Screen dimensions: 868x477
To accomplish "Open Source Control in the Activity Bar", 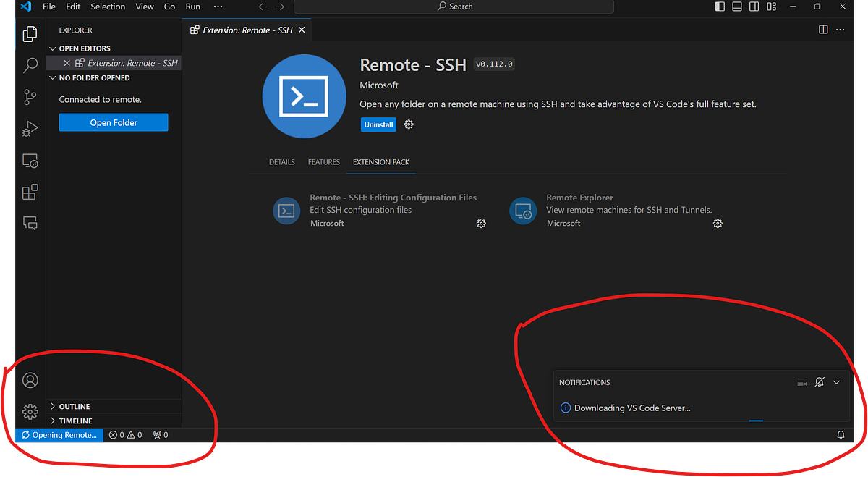I will [30, 96].
